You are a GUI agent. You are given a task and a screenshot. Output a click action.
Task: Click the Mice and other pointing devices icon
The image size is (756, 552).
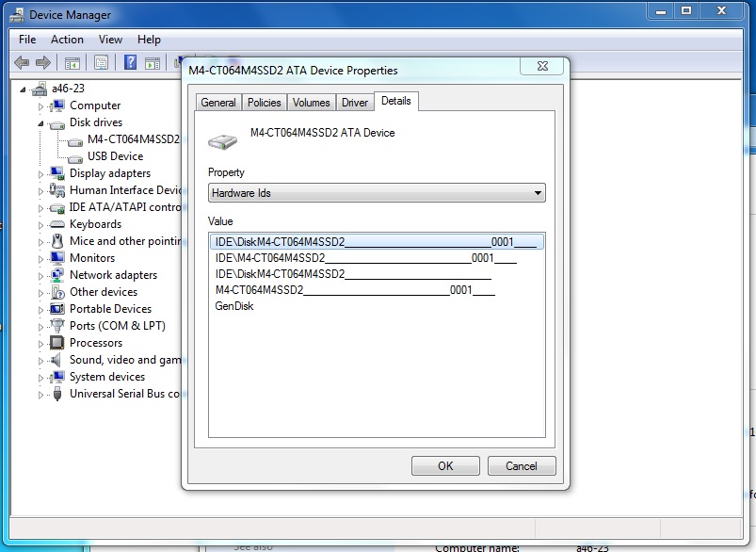coord(57,241)
